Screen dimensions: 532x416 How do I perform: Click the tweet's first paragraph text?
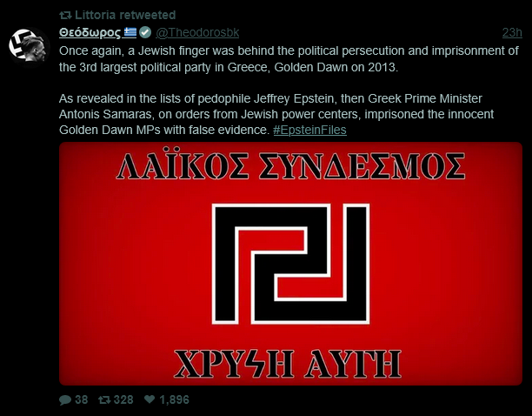pos(289,59)
